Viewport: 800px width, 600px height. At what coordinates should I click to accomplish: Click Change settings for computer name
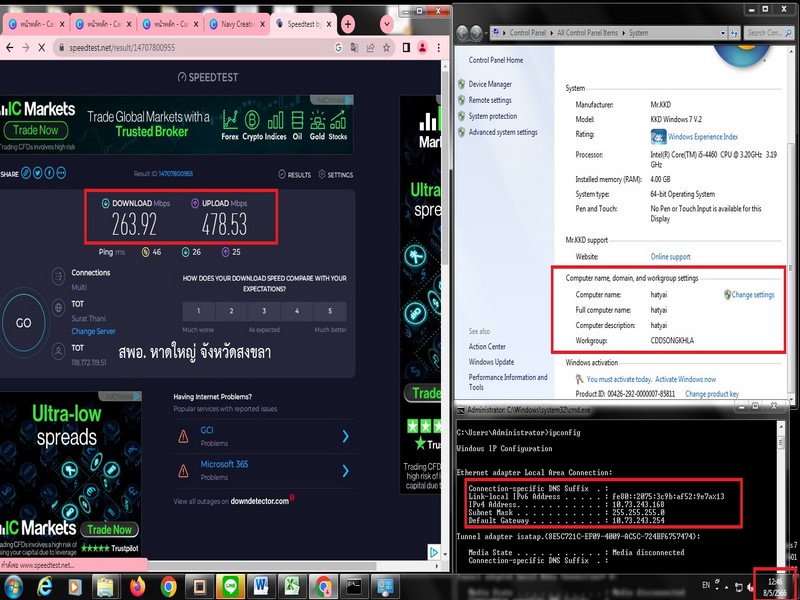pyautogui.click(x=752, y=294)
